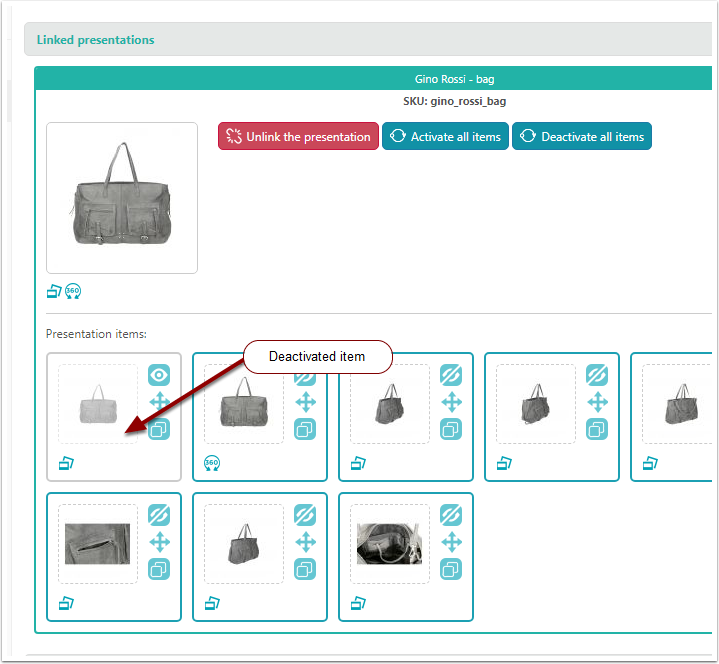Open the main Gino Rossi bag preview image
Image resolution: width=719 pixels, height=664 pixels.
122,198
